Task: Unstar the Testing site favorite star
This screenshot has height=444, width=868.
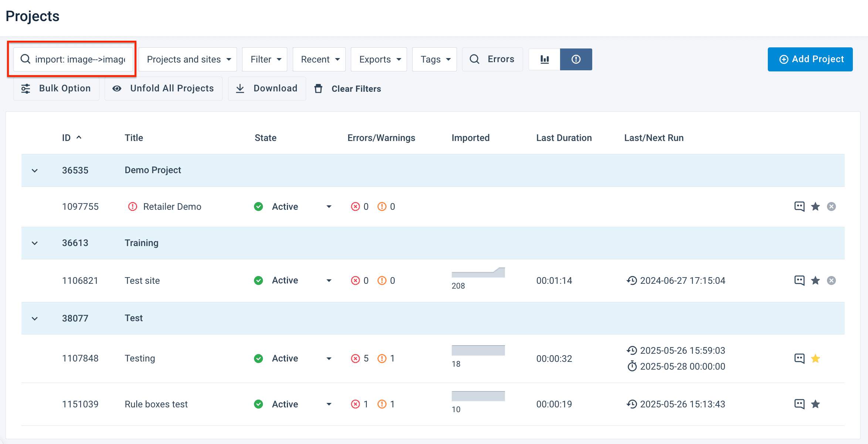Action: 815,359
